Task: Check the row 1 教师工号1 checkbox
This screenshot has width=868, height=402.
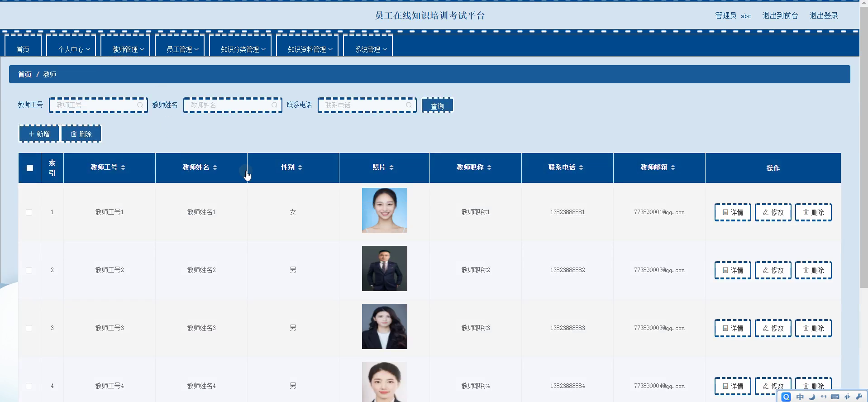Action: pyautogui.click(x=29, y=212)
